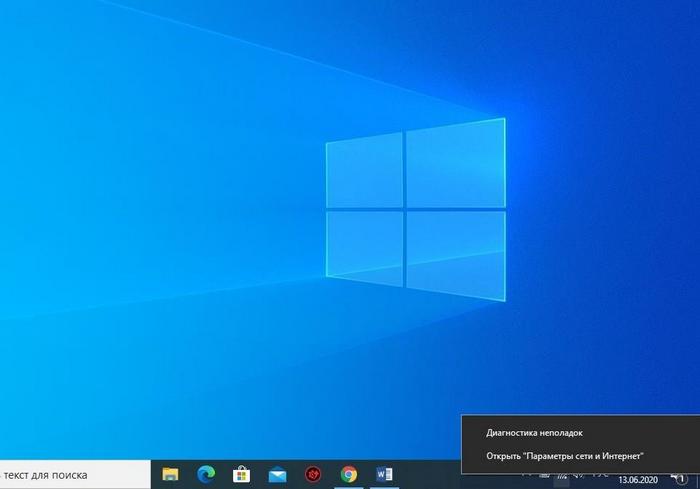This screenshot has height=489, width=700.
Task: Open Microsoft Store taskbar icon
Action: coord(242,474)
